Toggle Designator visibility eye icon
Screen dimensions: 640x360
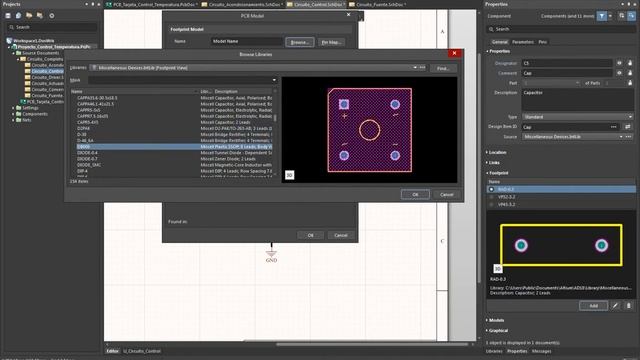(619, 63)
